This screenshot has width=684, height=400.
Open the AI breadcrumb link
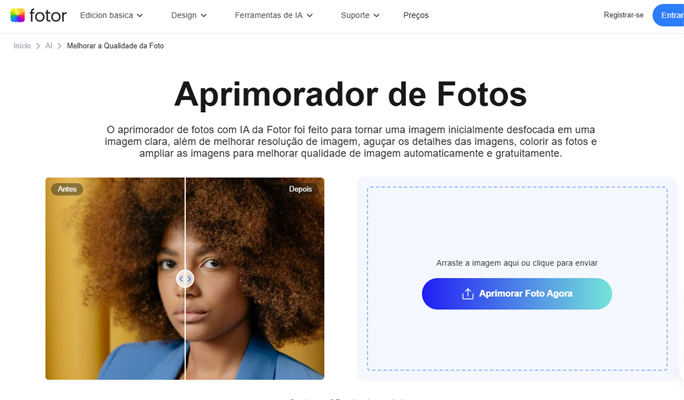coord(49,46)
